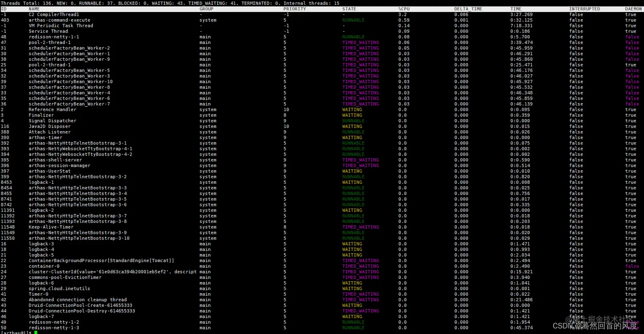Click the DAEMON column header
This screenshot has height=334, width=644.
(634, 9)
